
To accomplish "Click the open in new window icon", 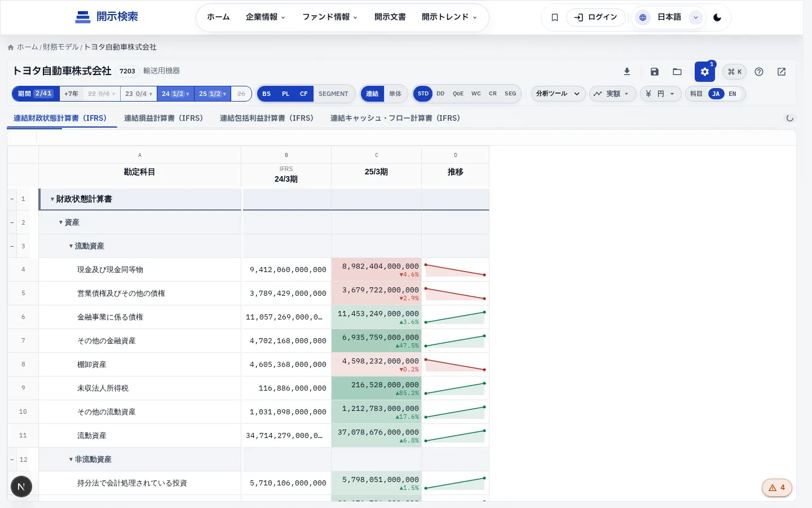I will 782,72.
